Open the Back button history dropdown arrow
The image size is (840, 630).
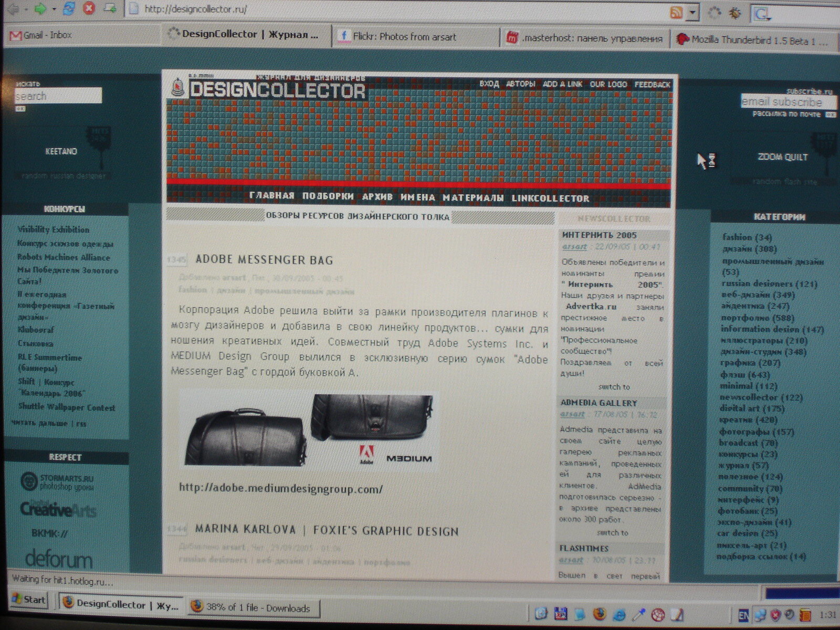click(x=25, y=9)
